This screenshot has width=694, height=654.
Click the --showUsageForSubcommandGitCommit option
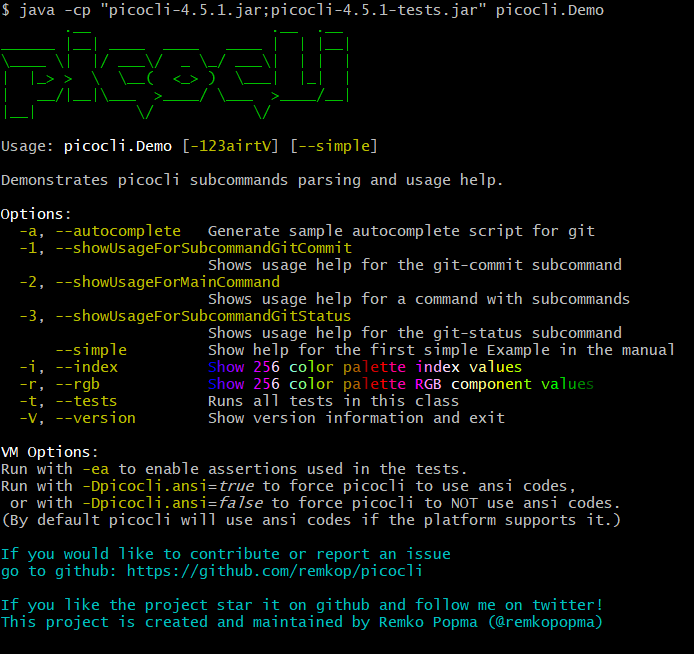click(204, 248)
